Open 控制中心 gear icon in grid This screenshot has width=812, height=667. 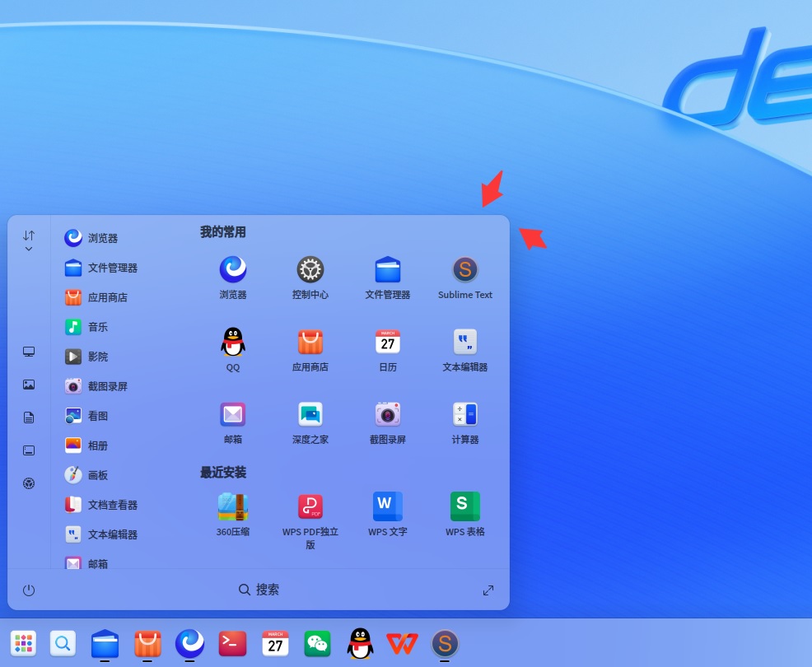tap(310, 278)
